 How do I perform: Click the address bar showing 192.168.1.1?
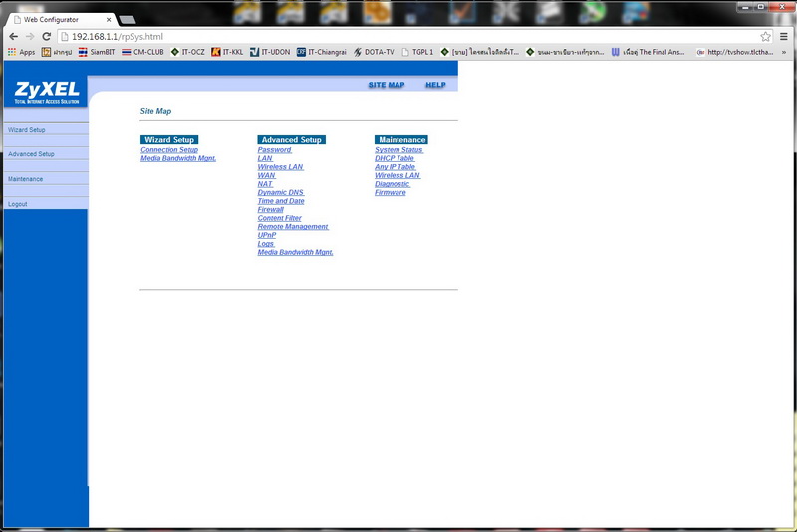point(409,37)
